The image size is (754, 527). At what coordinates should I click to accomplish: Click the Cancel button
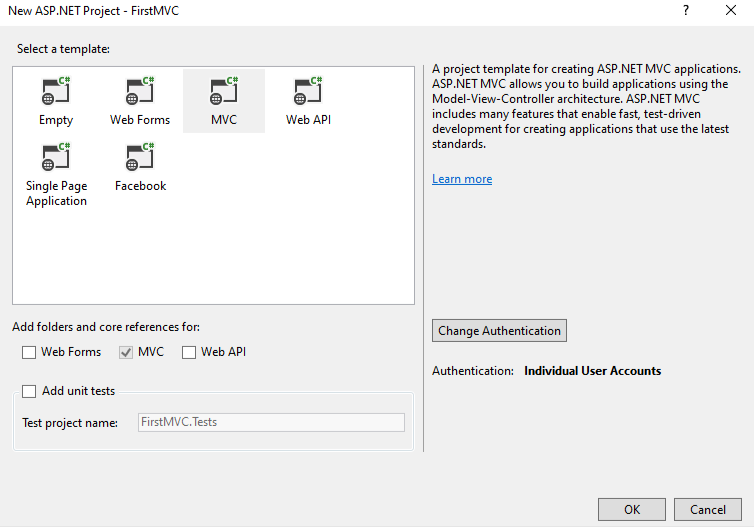[x=708, y=510]
